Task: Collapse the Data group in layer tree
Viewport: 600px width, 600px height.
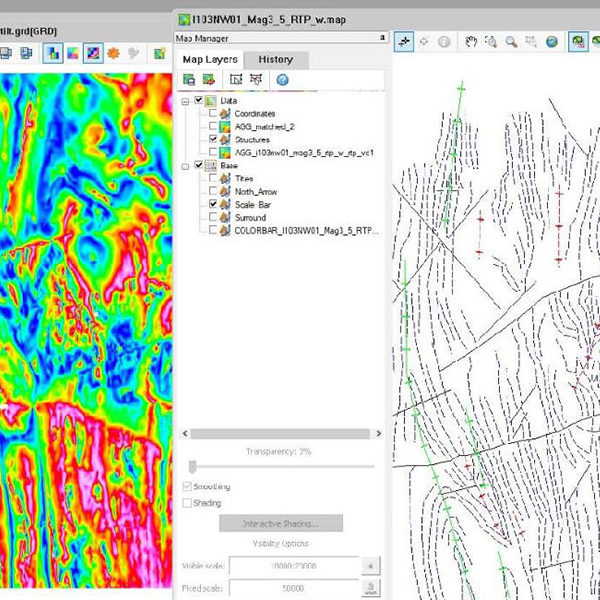Action: click(186, 101)
